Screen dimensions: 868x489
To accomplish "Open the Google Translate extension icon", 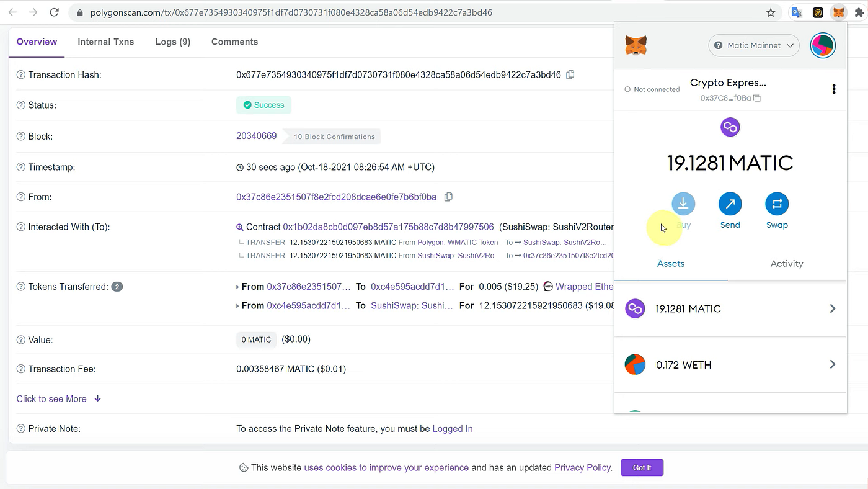I will tap(797, 12).
